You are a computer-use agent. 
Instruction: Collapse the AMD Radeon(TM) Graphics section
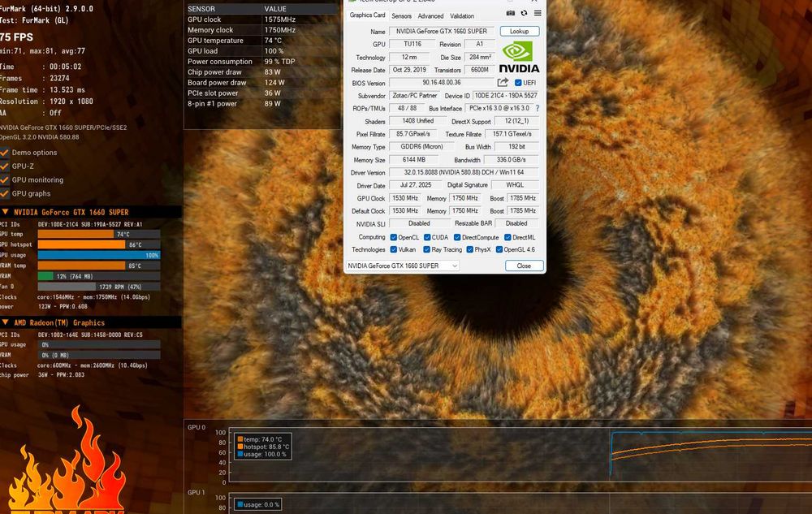[5, 322]
